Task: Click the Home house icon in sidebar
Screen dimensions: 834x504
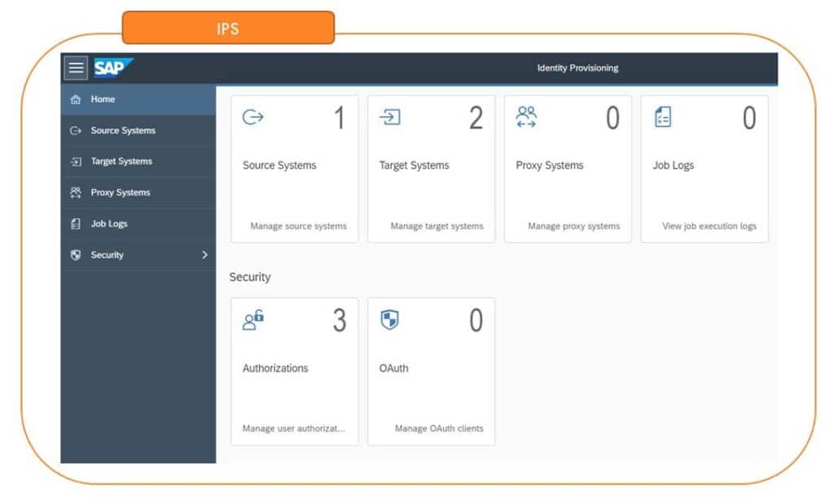Action: point(76,99)
